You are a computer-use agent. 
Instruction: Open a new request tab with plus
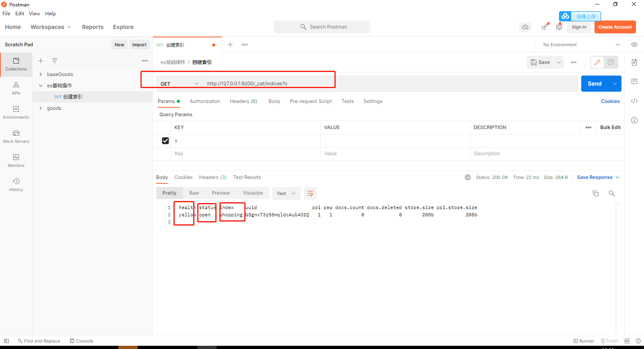coord(230,45)
